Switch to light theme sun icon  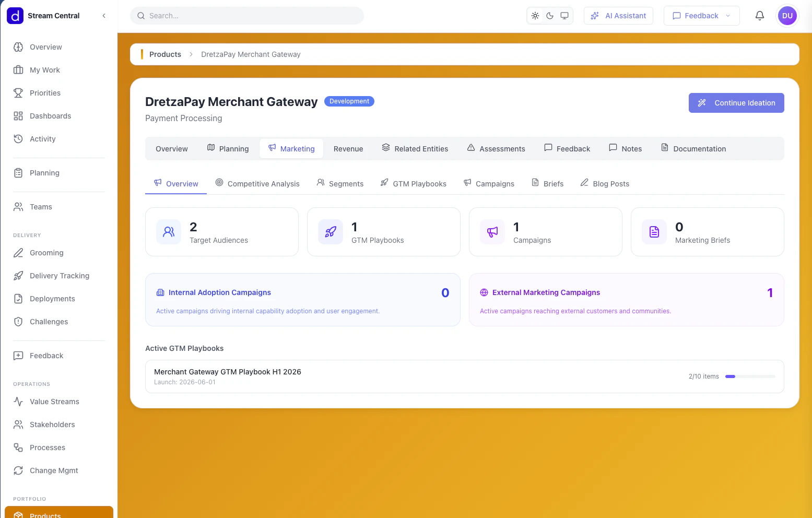(535, 16)
